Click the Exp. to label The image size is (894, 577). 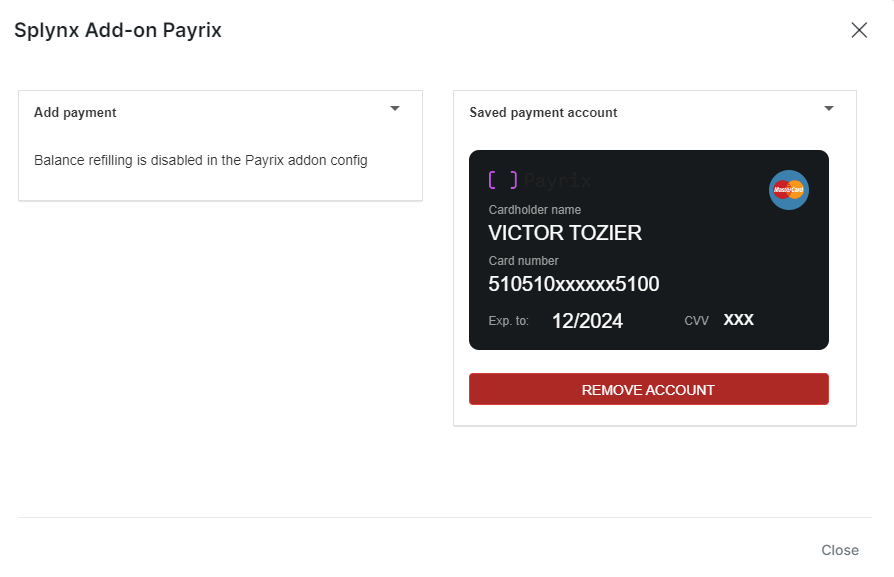point(508,321)
